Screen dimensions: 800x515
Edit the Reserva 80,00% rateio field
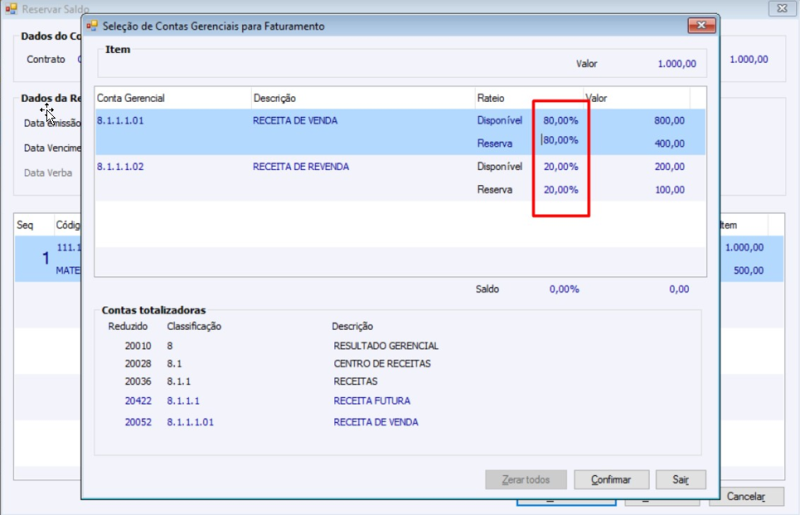560,140
